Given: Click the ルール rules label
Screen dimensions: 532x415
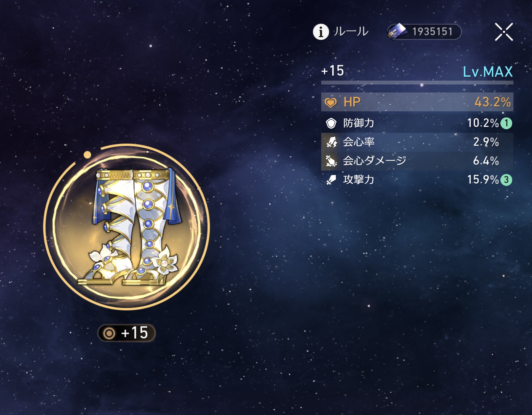Looking at the screenshot, I should click(351, 32).
